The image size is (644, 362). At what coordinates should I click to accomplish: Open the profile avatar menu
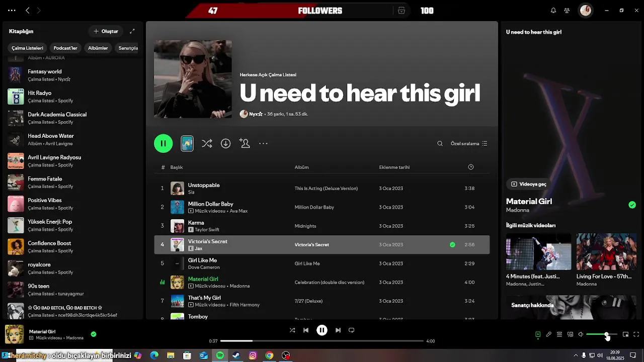pos(586,10)
